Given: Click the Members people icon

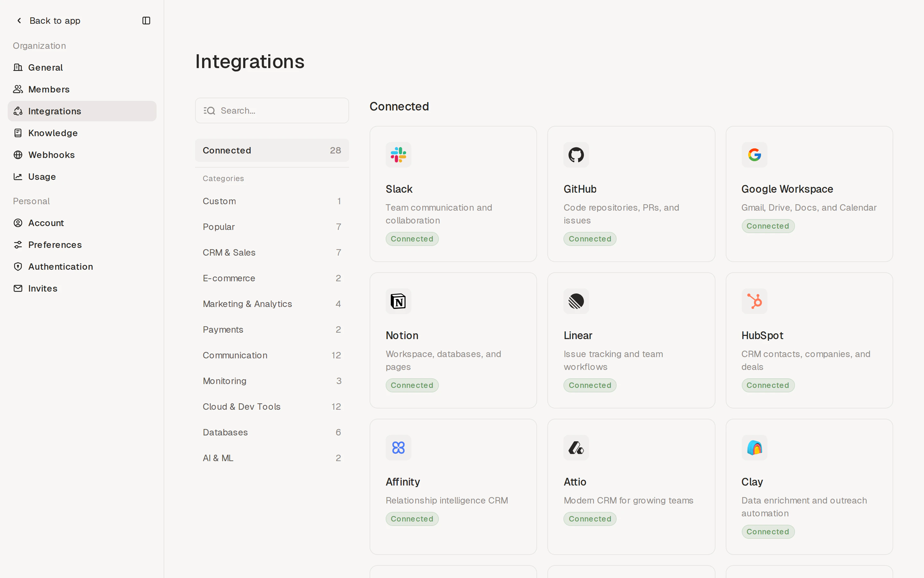Looking at the screenshot, I should coord(18,89).
